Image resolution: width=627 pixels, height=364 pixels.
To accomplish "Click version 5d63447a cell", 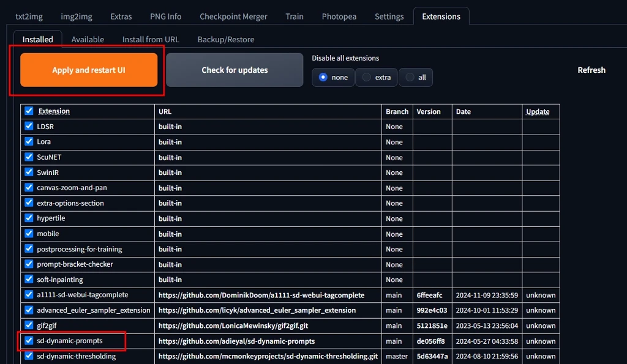I will 432,356.
